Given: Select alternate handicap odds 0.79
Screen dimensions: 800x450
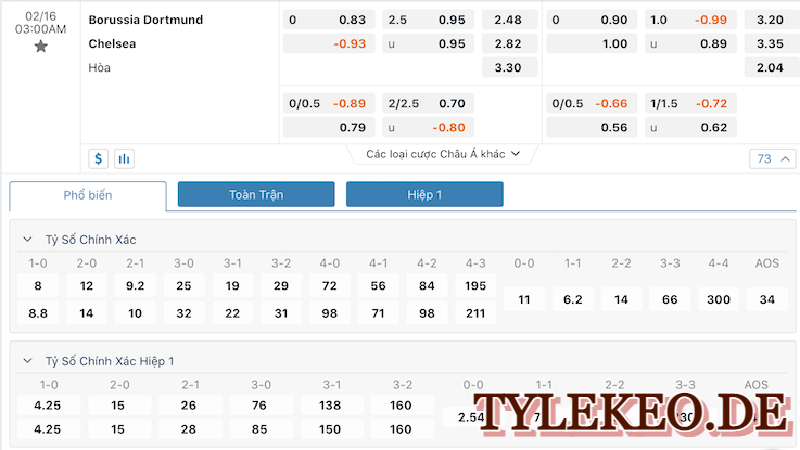Looking at the screenshot, I should coord(329,128).
